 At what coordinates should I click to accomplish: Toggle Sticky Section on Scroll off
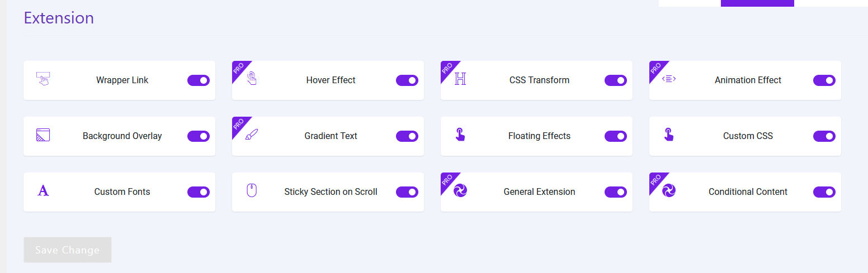pyautogui.click(x=407, y=192)
